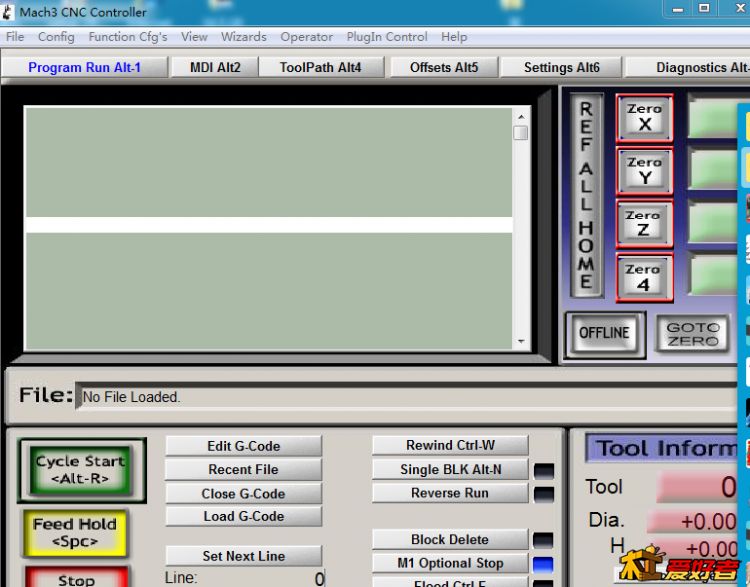The image size is (750, 587).
Task: Switch to the MDI Alt2 tab
Action: click(215, 68)
